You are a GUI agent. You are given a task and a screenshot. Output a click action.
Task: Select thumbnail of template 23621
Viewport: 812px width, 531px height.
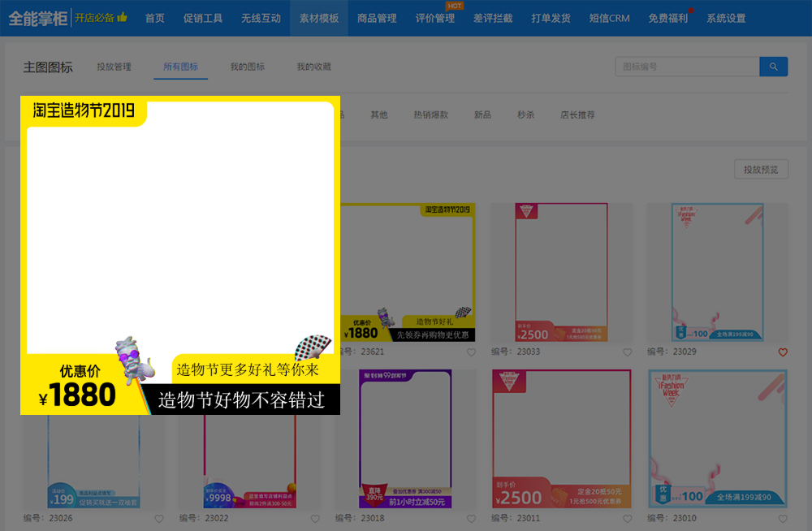pos(408,272)
